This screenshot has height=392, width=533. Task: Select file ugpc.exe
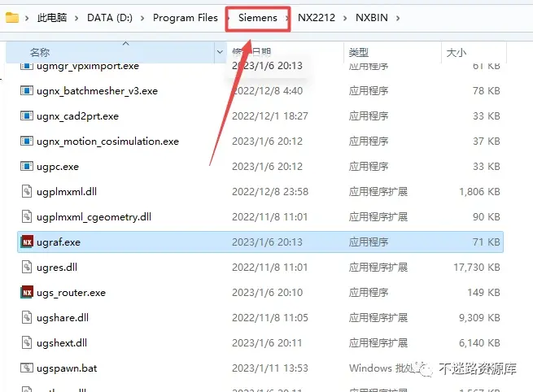(58, 167)
